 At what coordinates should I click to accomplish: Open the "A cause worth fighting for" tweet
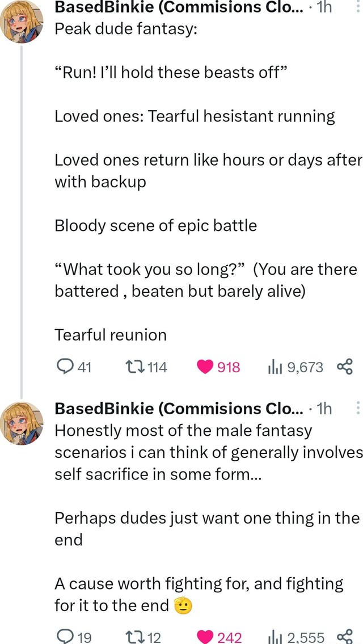(199, 584)
